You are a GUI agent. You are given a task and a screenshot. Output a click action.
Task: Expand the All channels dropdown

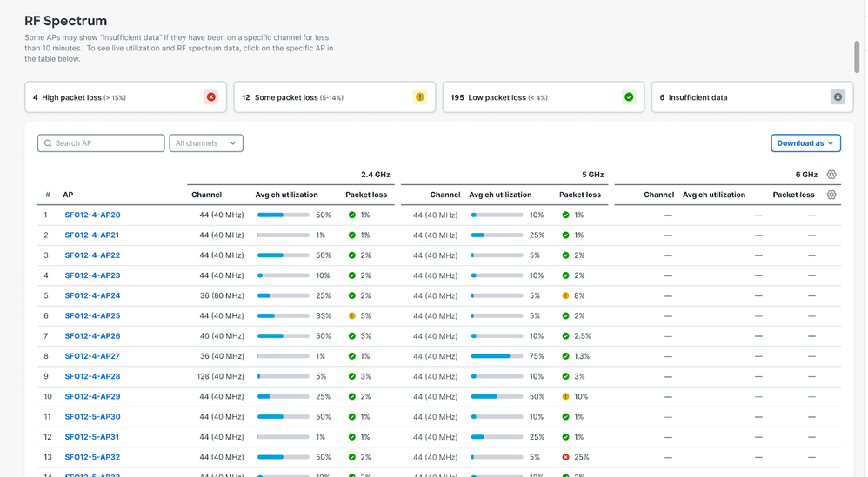tap(206, 143)
